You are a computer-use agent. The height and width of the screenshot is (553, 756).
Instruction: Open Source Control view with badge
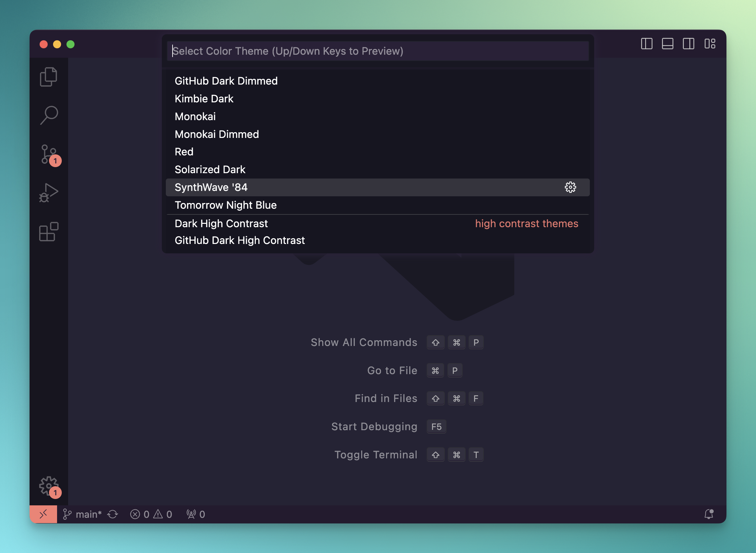click(x=49, y=154)
